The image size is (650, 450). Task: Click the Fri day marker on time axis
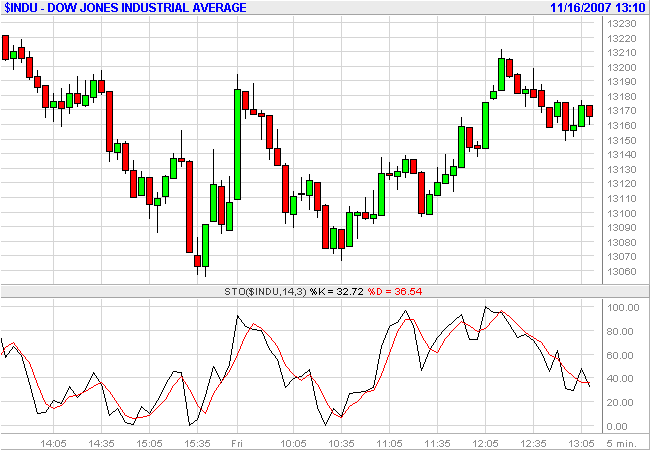(x=237, y=444)
